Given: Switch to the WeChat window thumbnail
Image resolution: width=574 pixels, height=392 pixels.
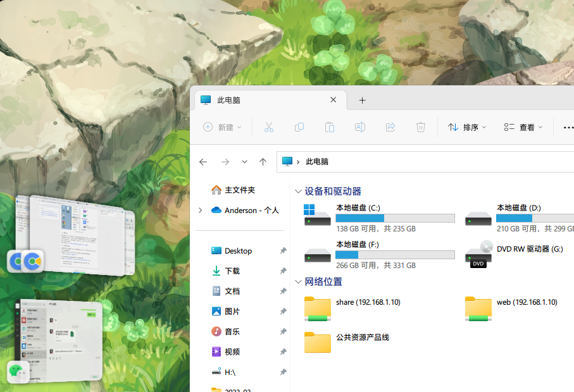Looking at the screenshot, I should click(59, 340).
